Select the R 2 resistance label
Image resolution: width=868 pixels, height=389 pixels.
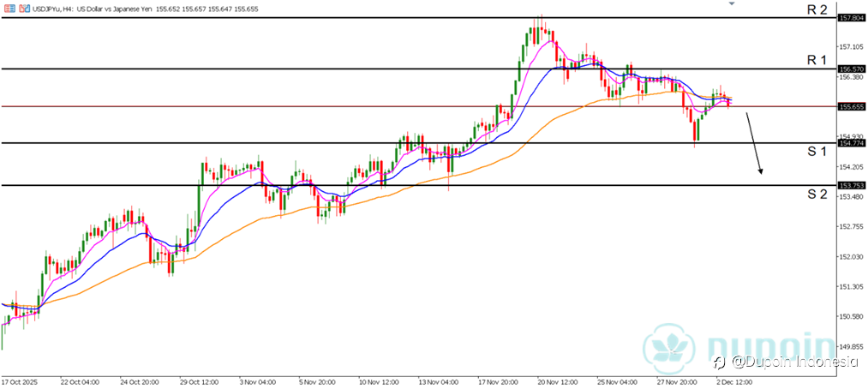(x=816, y=9)
